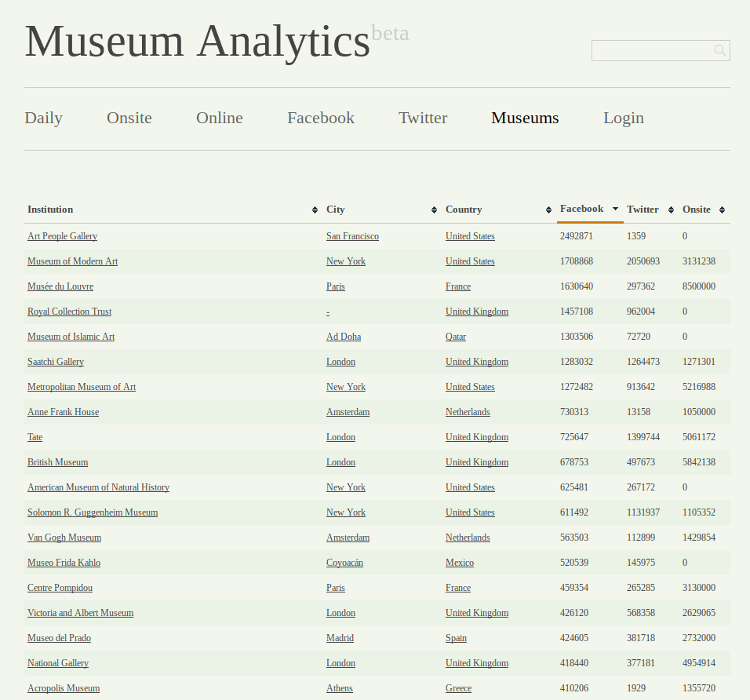The image size is (750, 700).
Task: Click the Institution column header text
Action: point(50,209)
